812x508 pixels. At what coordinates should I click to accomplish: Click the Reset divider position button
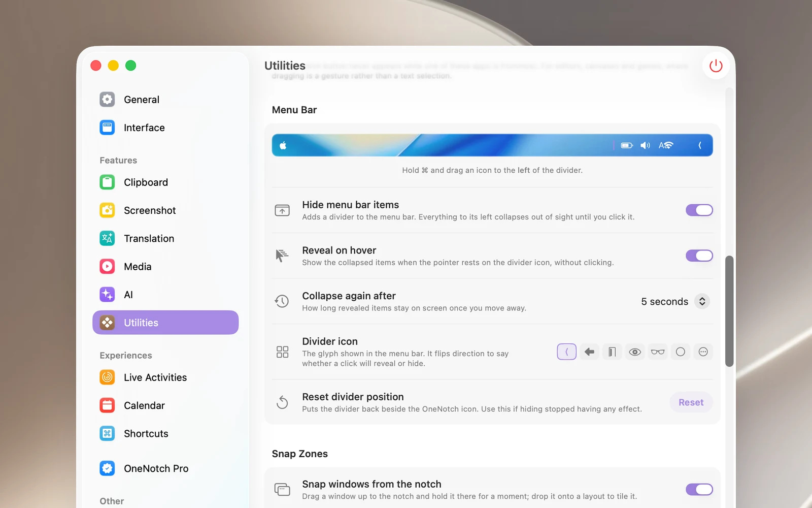pos(691,402)
